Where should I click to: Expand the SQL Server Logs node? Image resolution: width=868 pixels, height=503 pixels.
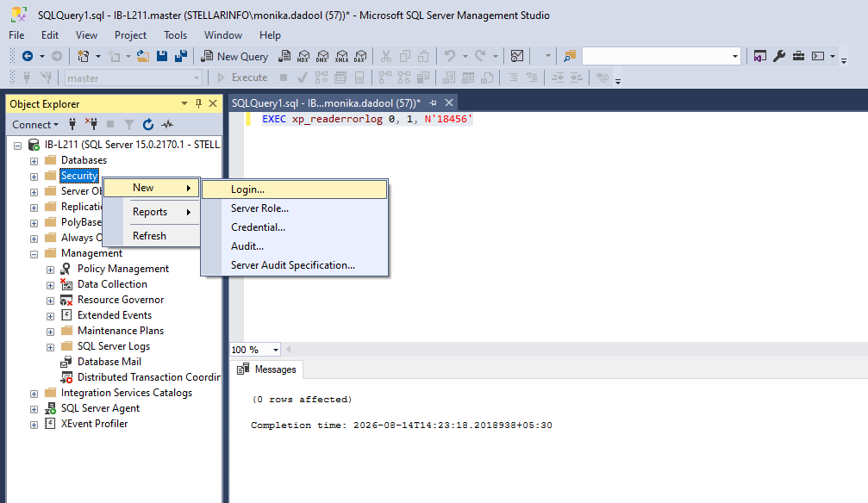pyautogui.click(x=50, y=347)
